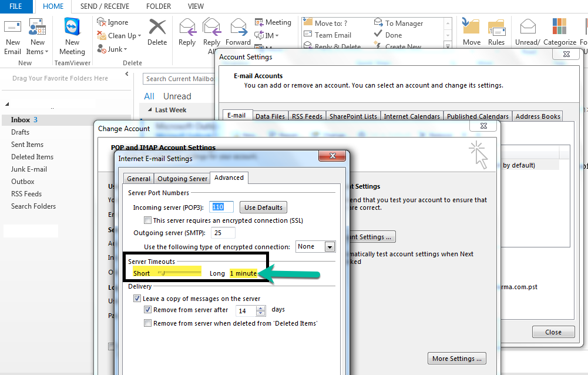This screenshot has height=375, width=588.
Task: Uncheck Leave a copy of messages on server
Action: [137, 299]
